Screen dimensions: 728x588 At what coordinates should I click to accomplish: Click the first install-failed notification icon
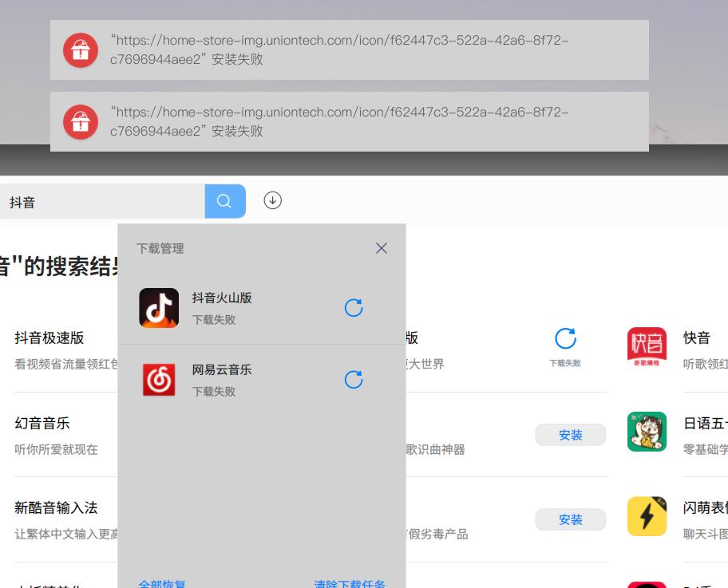[81, 50]
